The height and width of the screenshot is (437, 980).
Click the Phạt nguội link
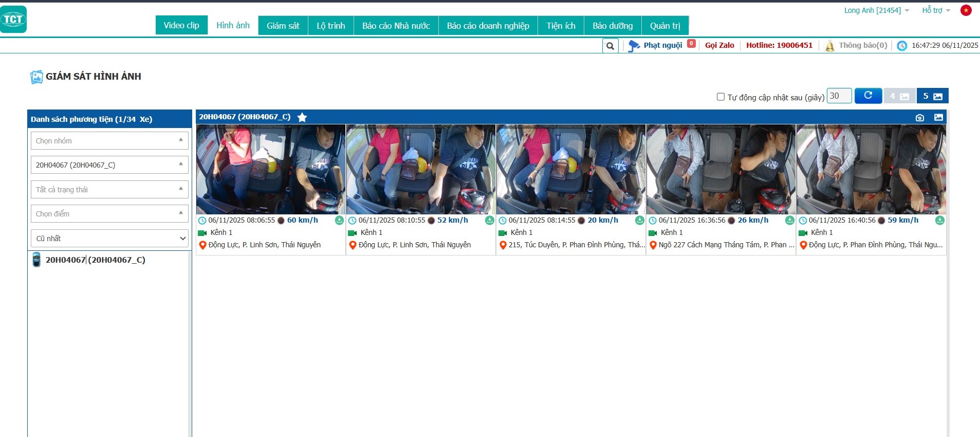[662, 45]
